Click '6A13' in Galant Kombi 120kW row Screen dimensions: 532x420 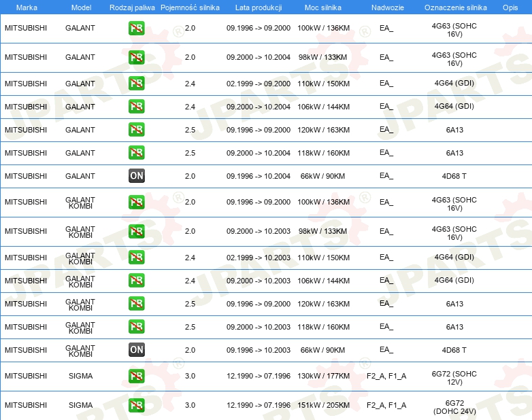click(454, 304)
